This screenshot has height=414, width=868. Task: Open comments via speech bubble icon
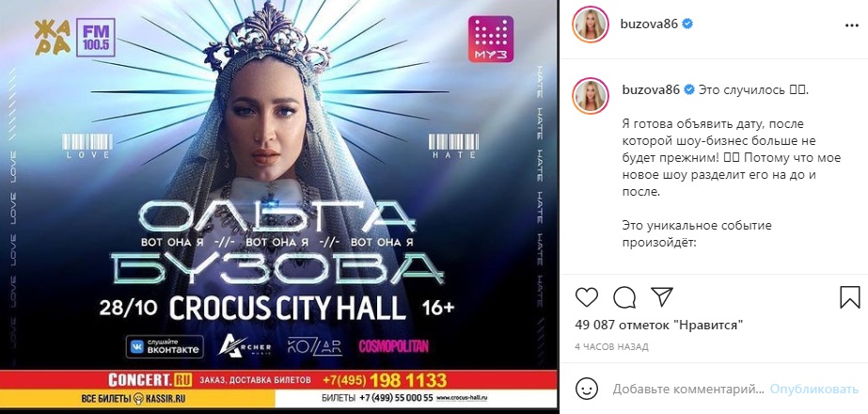point(623,297)
